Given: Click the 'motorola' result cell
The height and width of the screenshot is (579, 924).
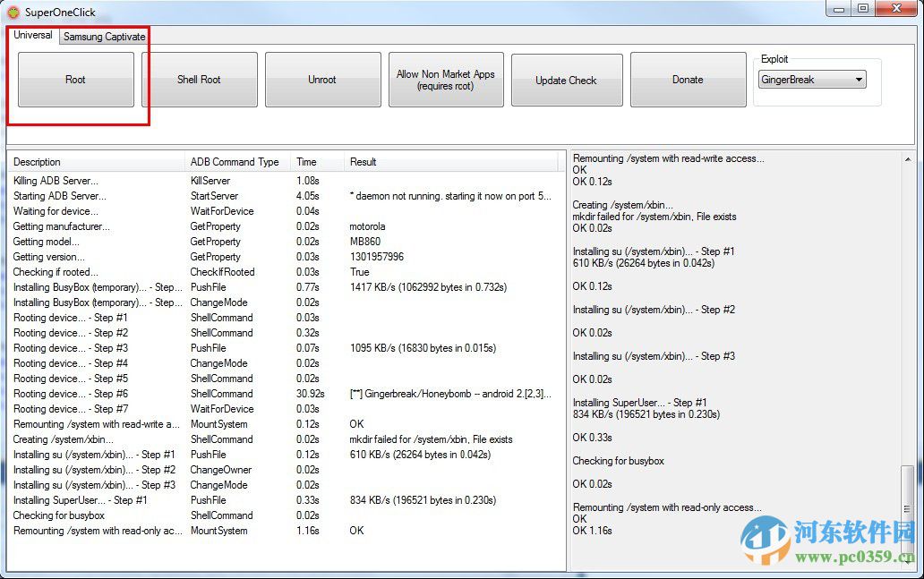Looking at the screenshot, I should [368, 226].
